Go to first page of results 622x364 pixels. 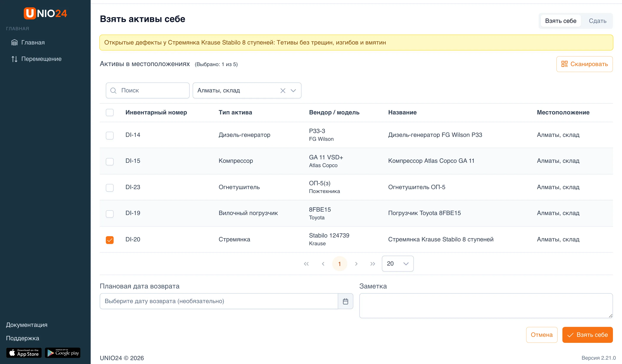tap(306, 264)
